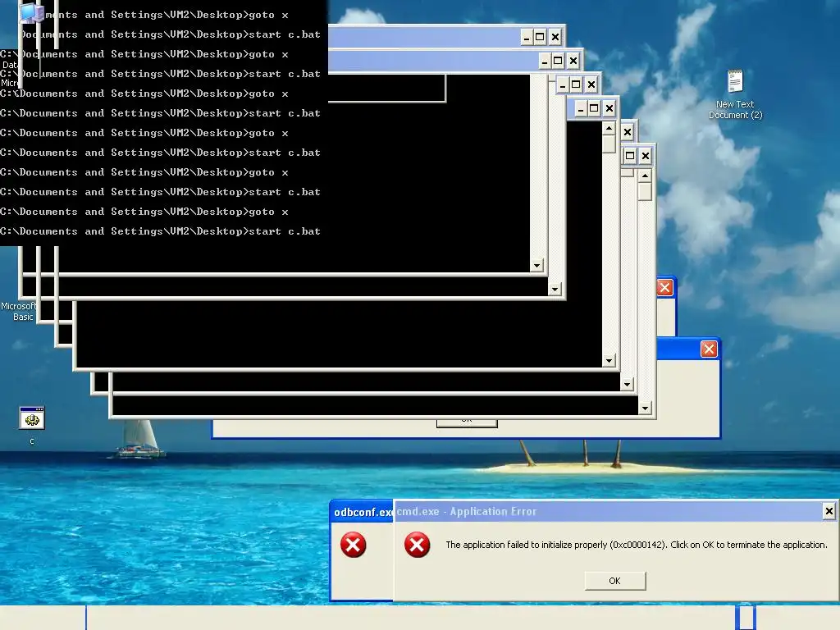Click the last 'start c.bat' console line
The height and width of the screenshot is (630, 840).
pos(160,231)
